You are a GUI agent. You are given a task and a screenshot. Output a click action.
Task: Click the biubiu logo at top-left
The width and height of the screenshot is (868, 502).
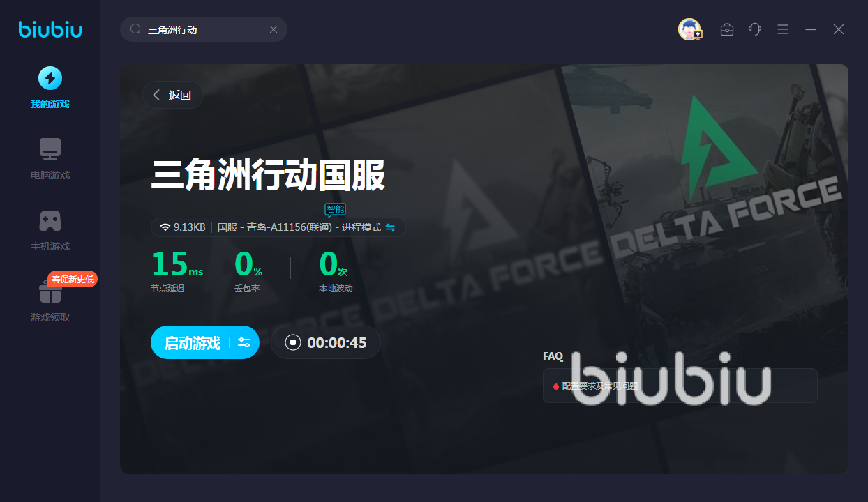pyautogui.click(x=50, y=29)
